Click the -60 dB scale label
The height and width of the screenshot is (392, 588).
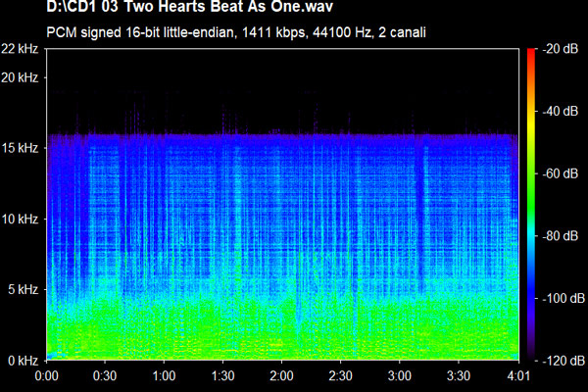[x=561, y=173]
